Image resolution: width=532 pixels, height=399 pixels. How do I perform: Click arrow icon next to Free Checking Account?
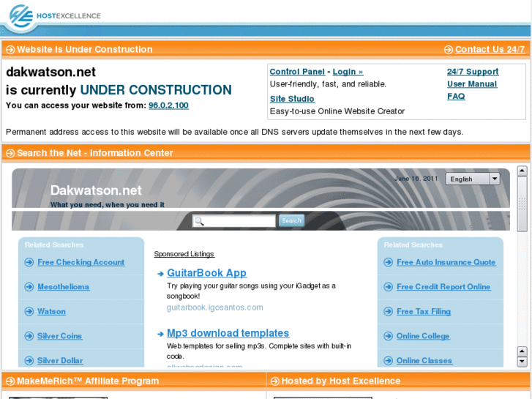[x=29, y=262]
